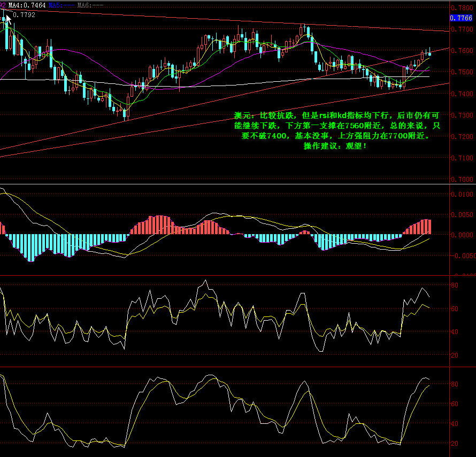476x457 pixels.
Task: Click the 0.7500 price axis label
Action: 462,72
